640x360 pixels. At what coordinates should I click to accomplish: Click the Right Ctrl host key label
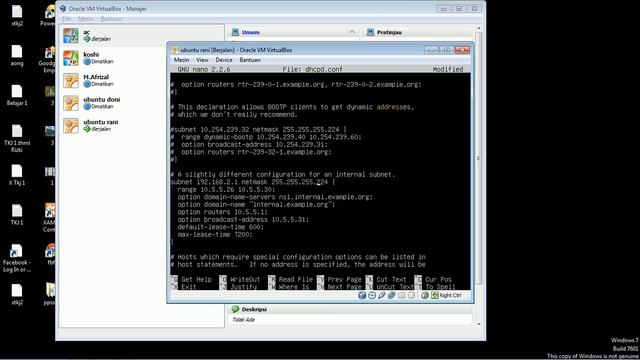click(x=450, y=295)
